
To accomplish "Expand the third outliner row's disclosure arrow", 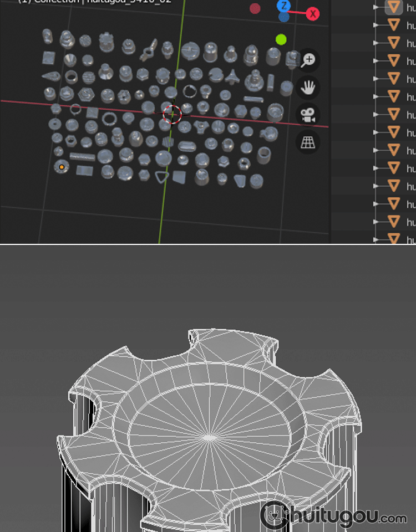I will (376, 43).
